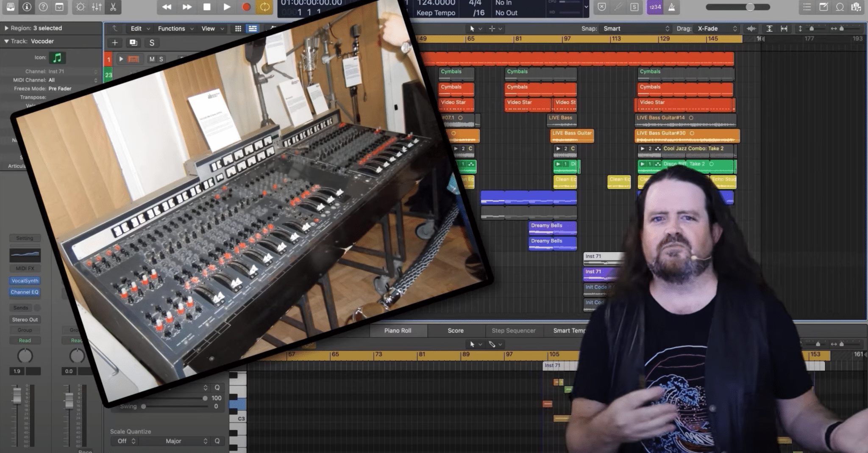Click the Duplicate Track icon
The height and width of the screenshot is (453, 868).
click(133, 43)
